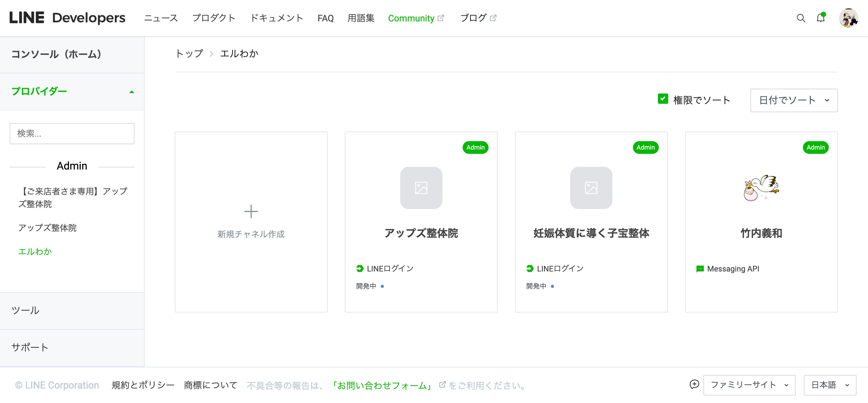Screen dimensions: 868x403
Task: Open the notifications bell
Action: coord(821,18)
